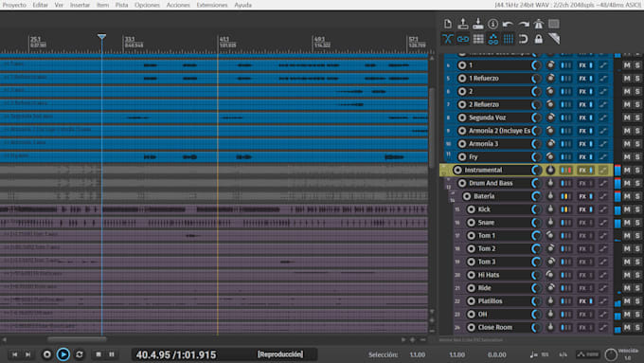Click the transport pause button

(x=112, y=354)
